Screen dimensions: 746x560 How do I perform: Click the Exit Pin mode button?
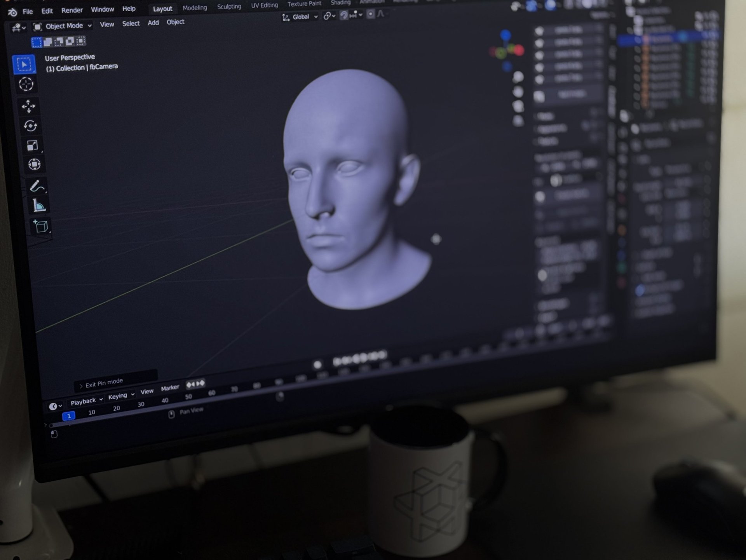[x=104, y=383]
